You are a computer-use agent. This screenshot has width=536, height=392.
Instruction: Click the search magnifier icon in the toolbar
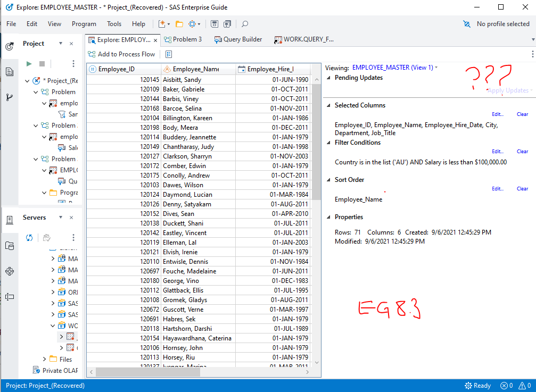click(244, 24)
